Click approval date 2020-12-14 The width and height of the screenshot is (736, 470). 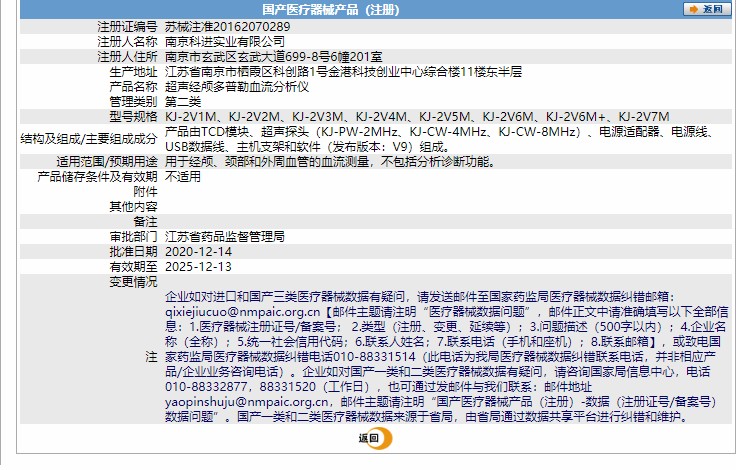199,252
